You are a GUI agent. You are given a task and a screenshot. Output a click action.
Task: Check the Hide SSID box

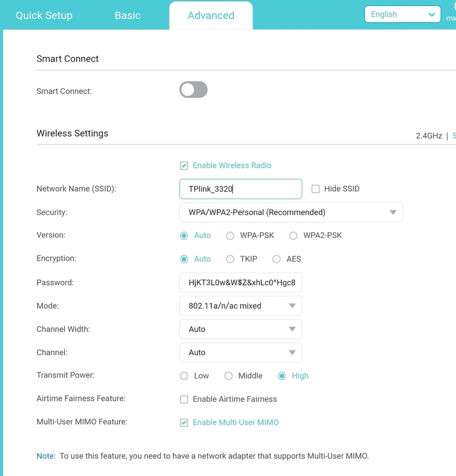(x=316, y=189)
